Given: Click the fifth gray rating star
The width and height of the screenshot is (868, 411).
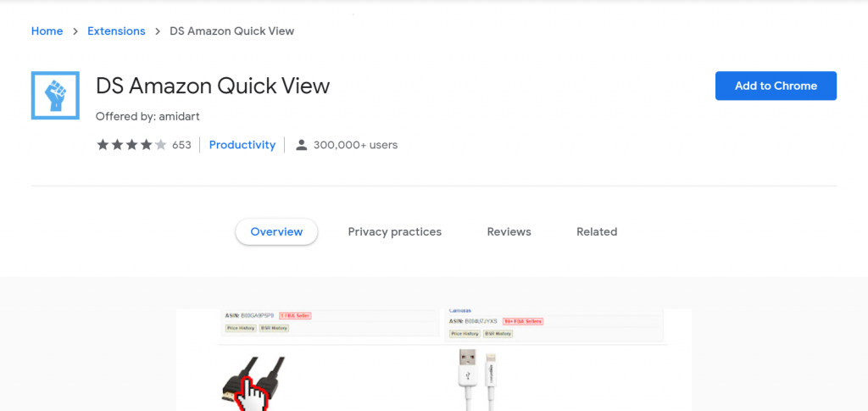Looking at the screenshot, I should (160, 145).
